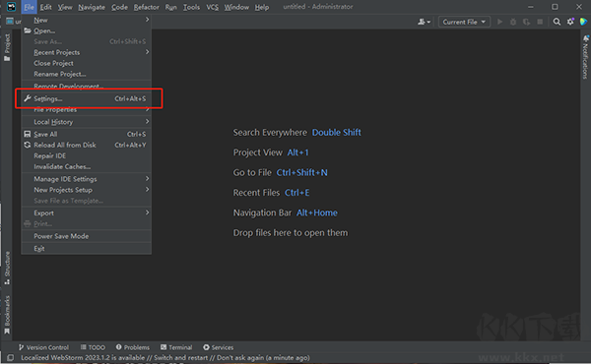Screen dimensions: 591x364
Task: Expand the Current File run configuration dropdown
Action: pos(464,22)
